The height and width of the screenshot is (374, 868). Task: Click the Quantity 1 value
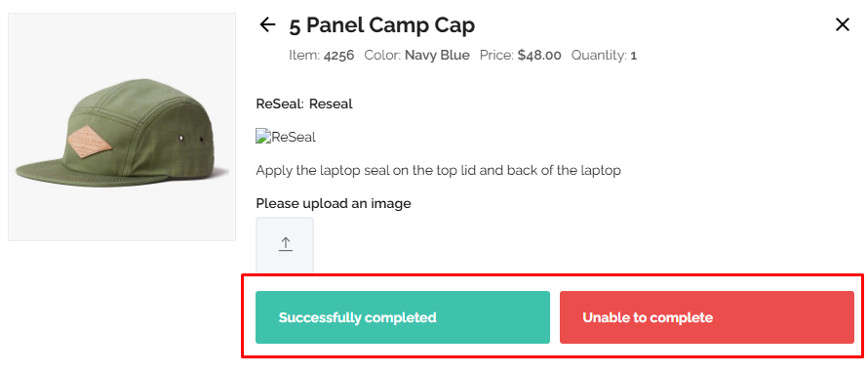pyautogui.click(x=634, y=56)
